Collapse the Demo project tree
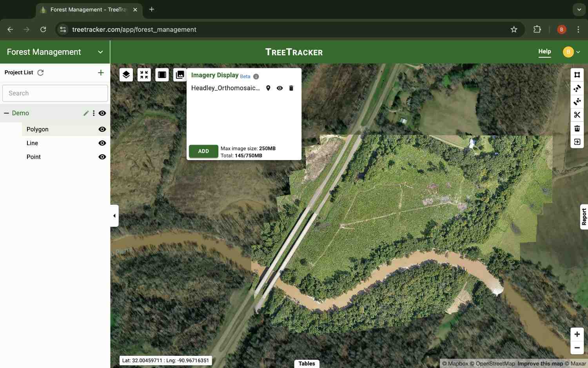Viewport: 588px width, 368px height. click(x=6, y=113)
